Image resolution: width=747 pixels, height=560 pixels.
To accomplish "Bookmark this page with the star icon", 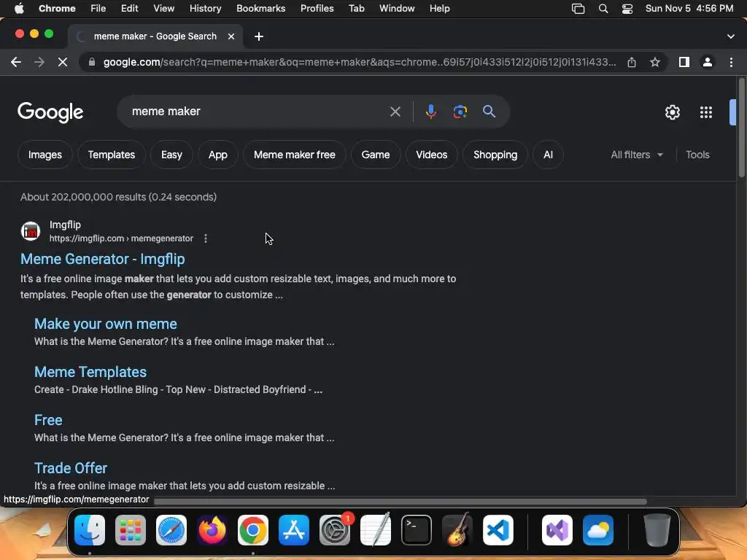I will (x=655, y=62).
